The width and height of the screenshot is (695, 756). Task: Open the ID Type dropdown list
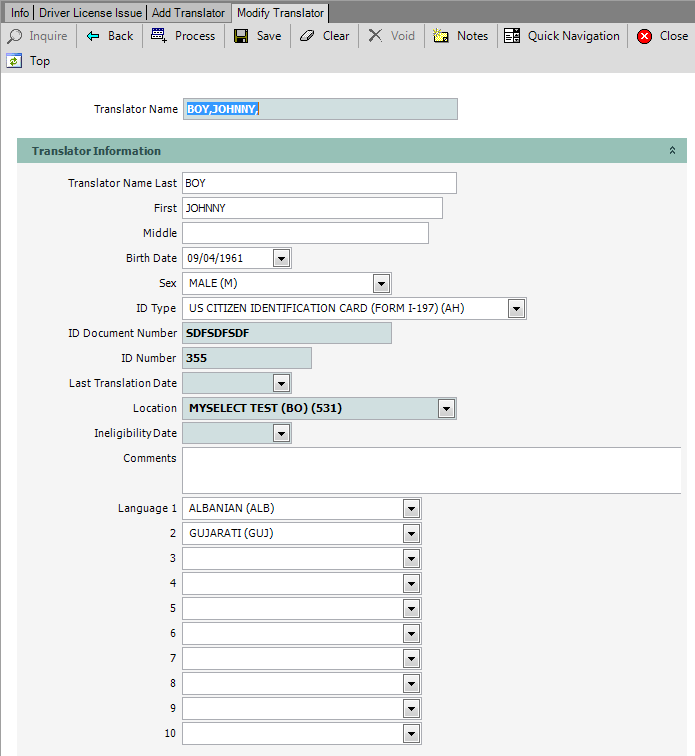point(516,308)
